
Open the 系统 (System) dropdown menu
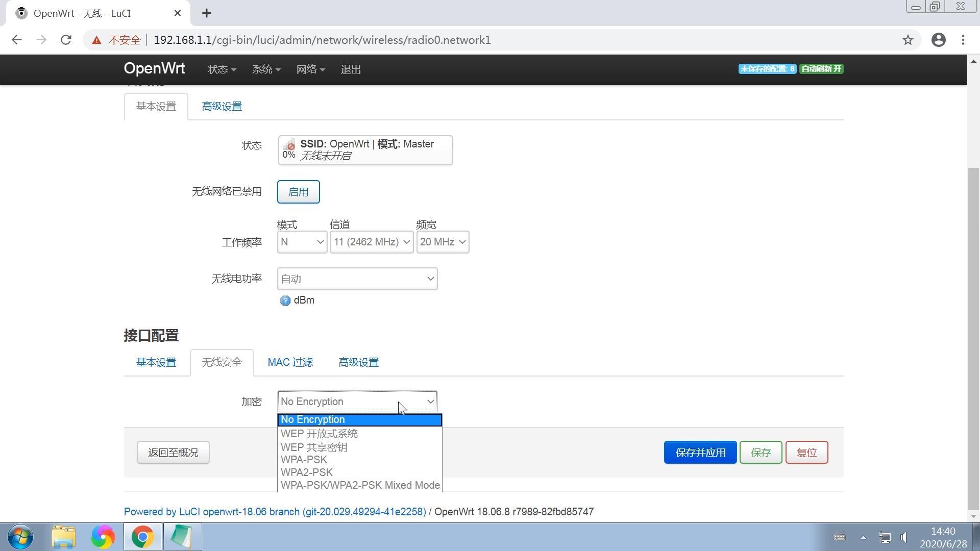[264, 69]
